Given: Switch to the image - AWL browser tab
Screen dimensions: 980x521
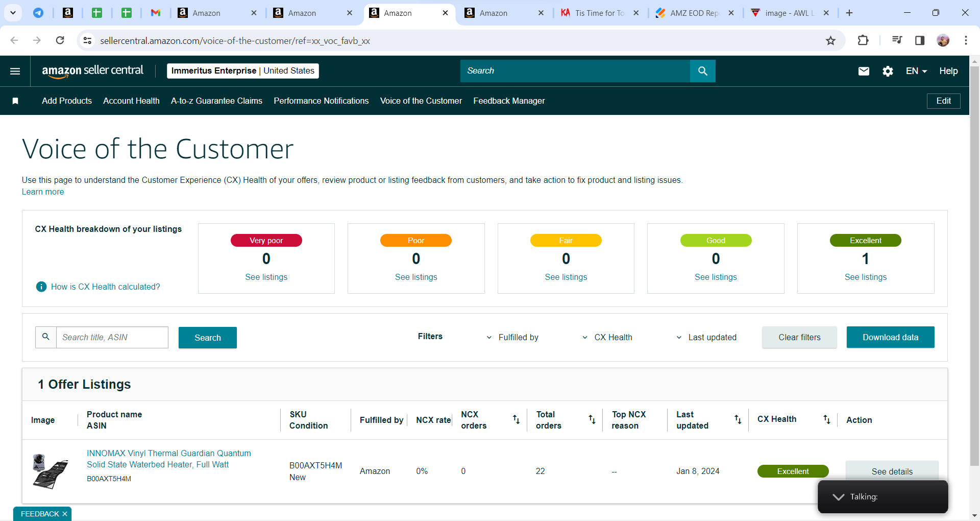Looking at the screenshot, I should [x=789, y=13].
